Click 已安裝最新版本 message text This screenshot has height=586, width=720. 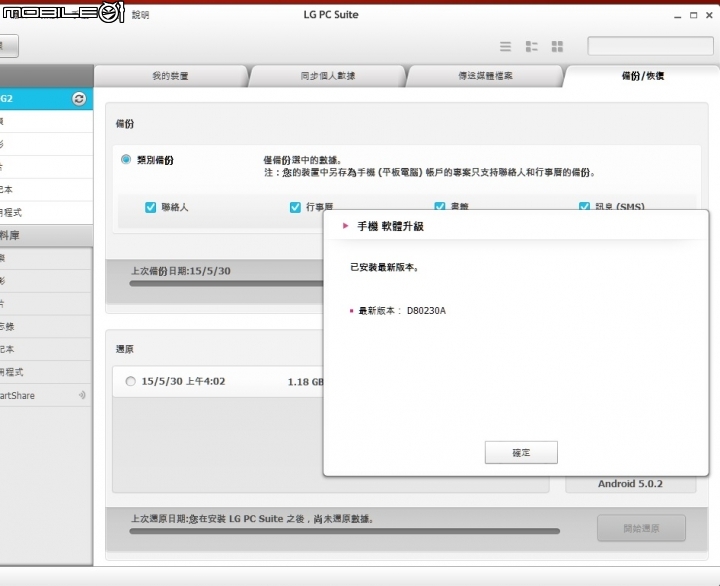tap(384, 267)
